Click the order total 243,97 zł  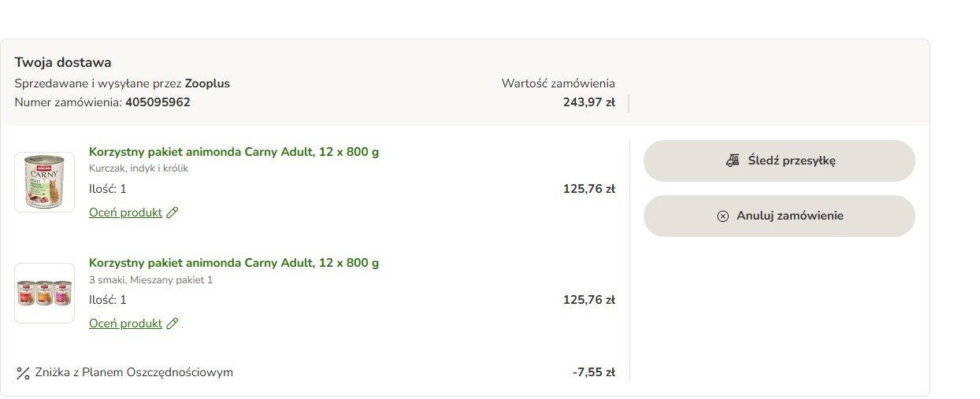click(589, 102)
